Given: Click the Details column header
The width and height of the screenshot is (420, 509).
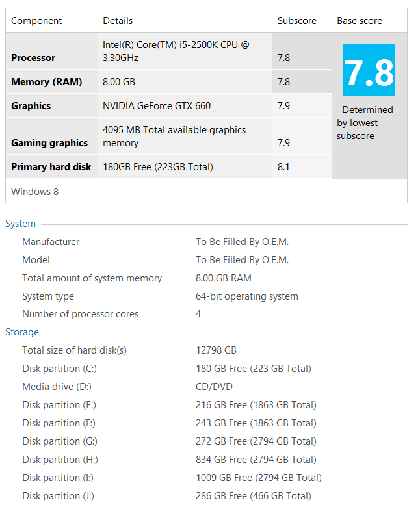Looking at the screenshot, I should point(118,21).
